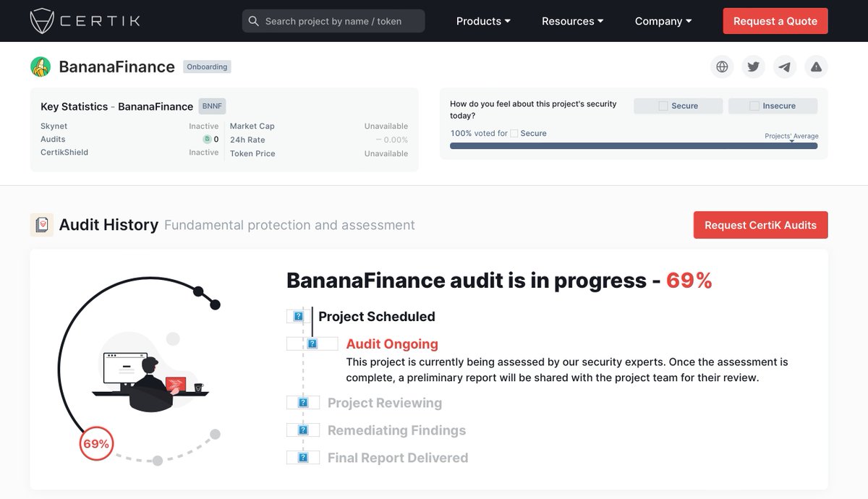This screenshot has height=499, width=868.
Task: Open BananaFinance's Twitter page
Action: pos(753,67)
